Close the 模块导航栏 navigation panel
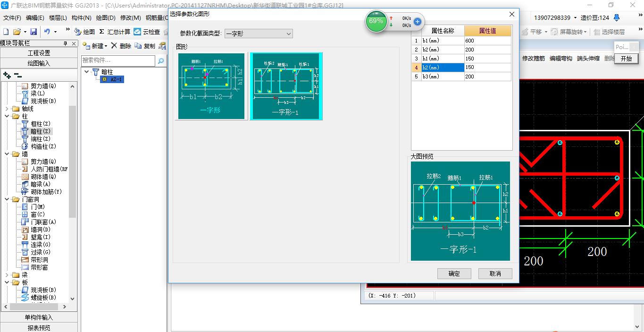The image size is (644, 332). (x=74, y=43)
